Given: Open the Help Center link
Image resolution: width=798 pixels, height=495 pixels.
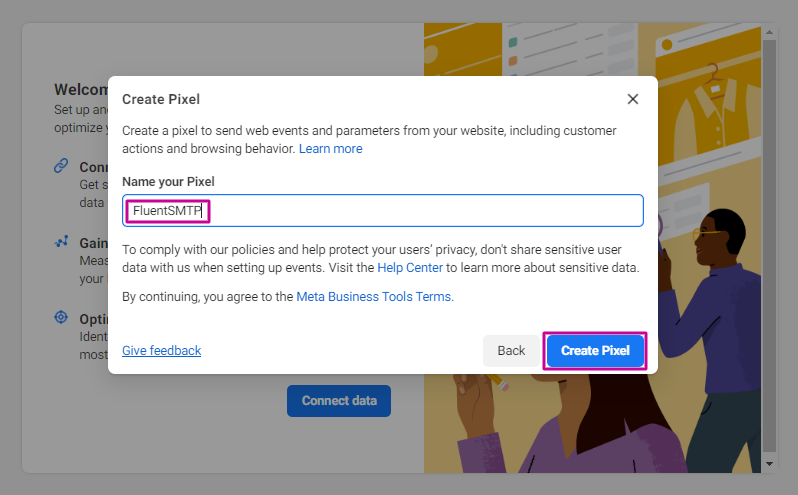Looking at the screenshot, I should [410, 268].
